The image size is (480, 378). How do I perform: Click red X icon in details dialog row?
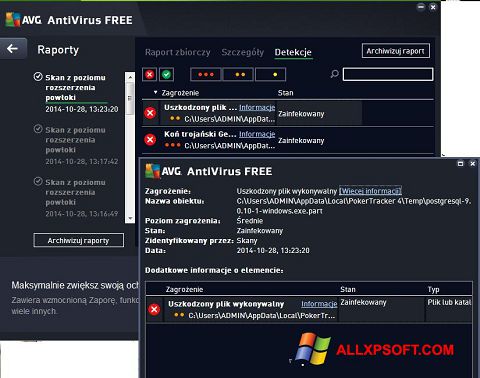[x=154, y=310]
